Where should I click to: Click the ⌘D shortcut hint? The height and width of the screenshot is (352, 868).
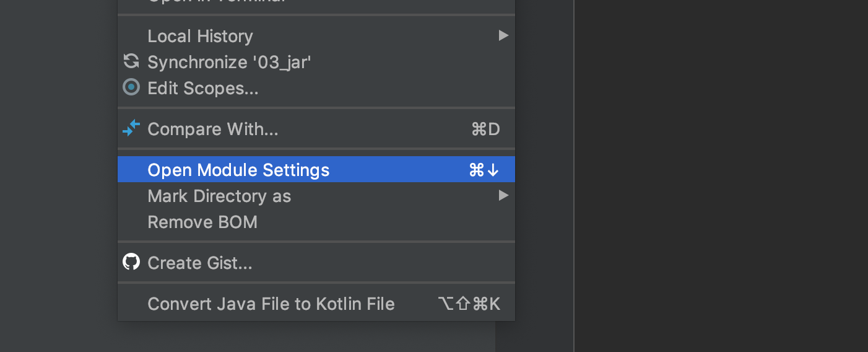[485, 129]
